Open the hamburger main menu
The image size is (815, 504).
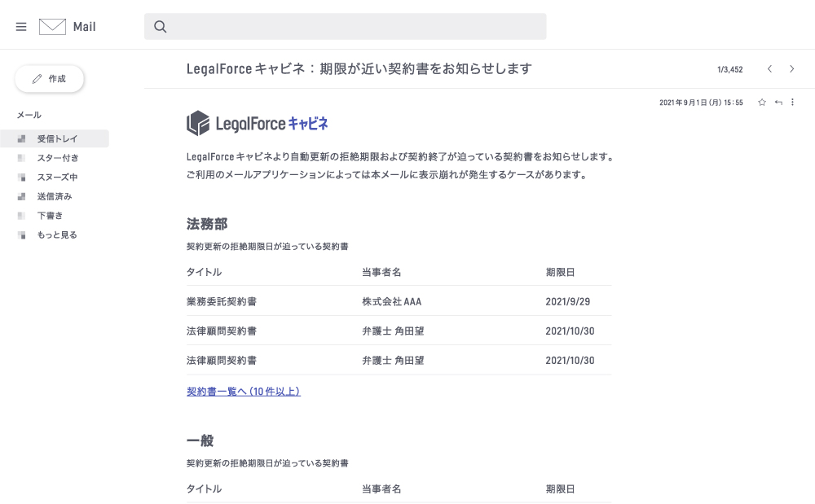click(21, 27)
